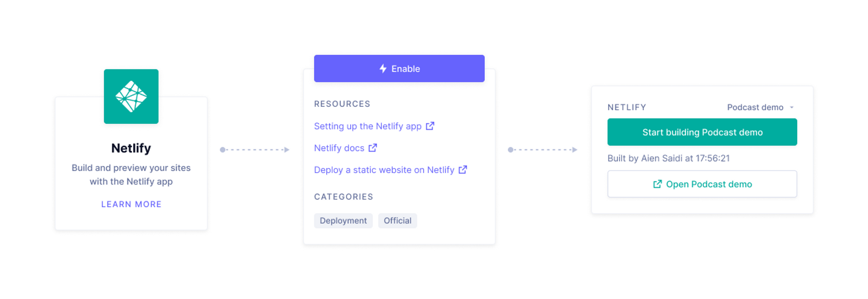Viewport: 868px width, 299px height.
Task: Click external link icon inside Open Podcast demo button
Action: [x=658, y=184]
